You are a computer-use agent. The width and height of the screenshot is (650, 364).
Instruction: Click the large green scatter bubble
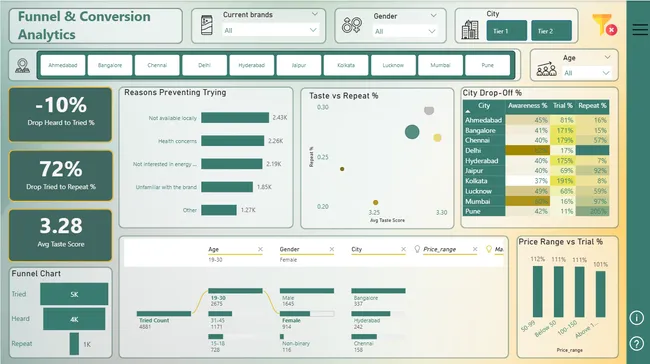coord(412,132)
